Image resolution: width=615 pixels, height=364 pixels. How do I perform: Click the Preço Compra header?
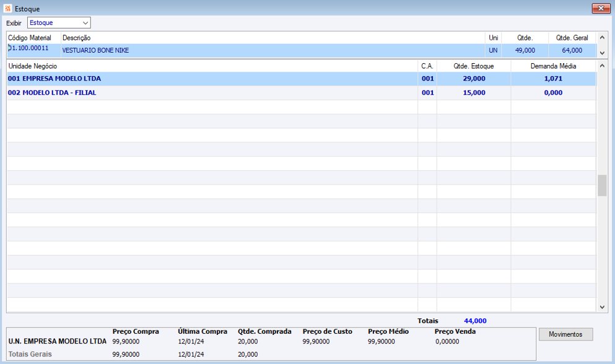[x=136, y=331]
